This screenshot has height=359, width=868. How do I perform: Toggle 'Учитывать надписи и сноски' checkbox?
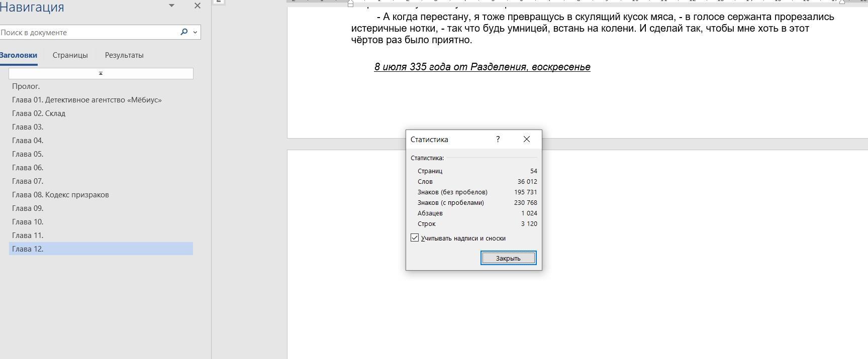(x=415, y=238)
